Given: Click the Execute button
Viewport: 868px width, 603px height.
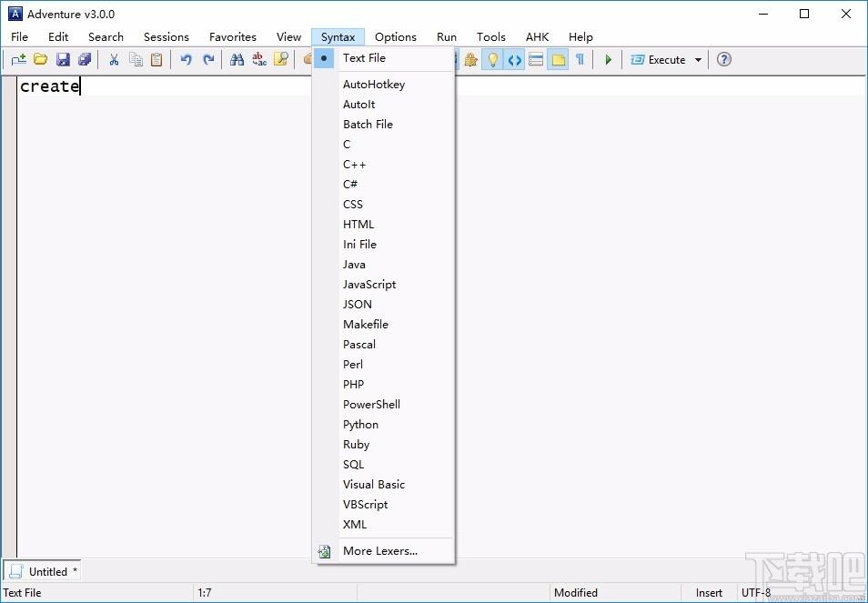Looking at the screenshot, I should tap(658, 59).
